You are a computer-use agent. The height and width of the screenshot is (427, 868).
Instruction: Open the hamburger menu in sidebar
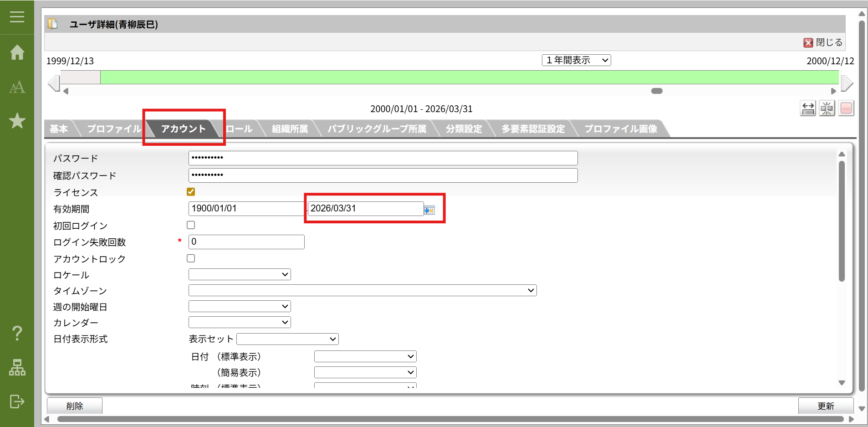tap(17, 17)
